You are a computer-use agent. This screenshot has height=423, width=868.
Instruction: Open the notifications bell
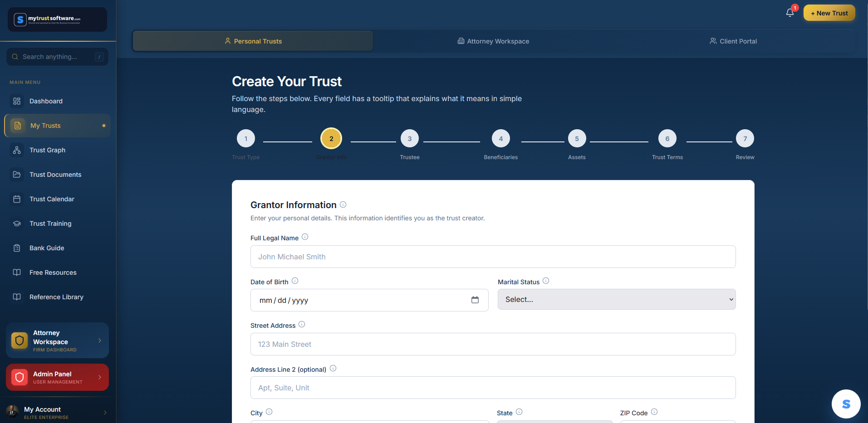point(790,13)
